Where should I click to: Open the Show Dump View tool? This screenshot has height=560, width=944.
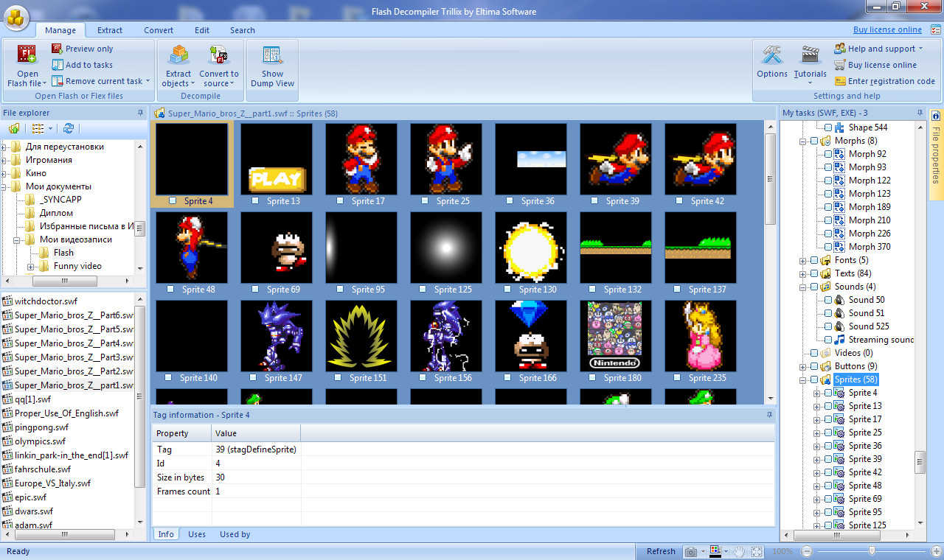272,66
